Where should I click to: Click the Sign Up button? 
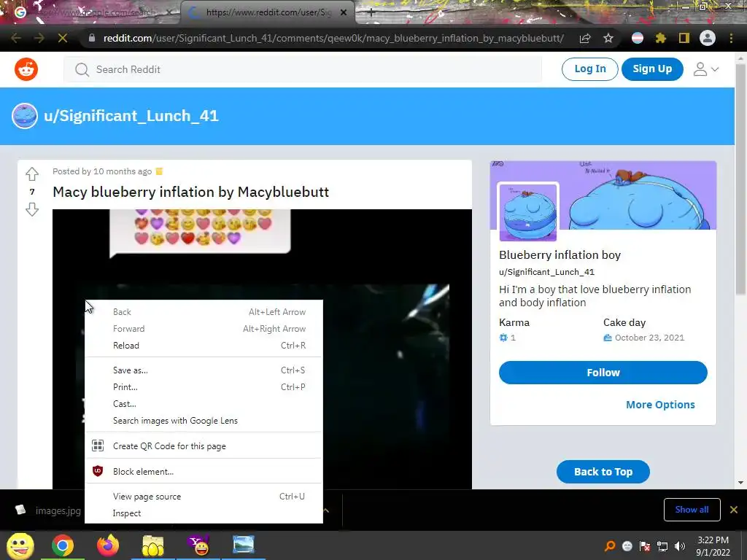pos(652,69)
